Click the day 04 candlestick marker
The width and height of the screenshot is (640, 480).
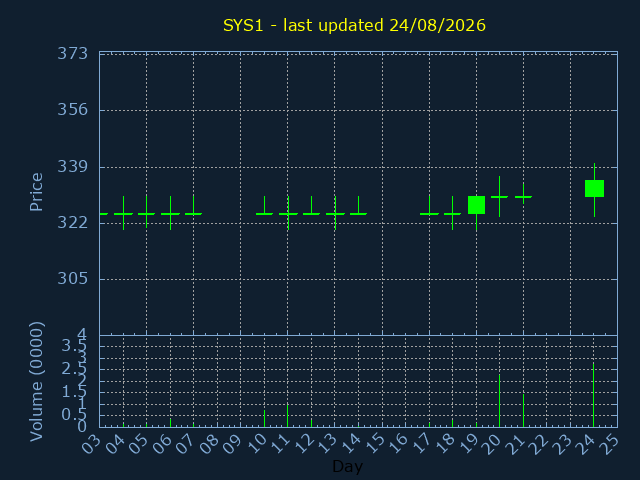(123, 213)
